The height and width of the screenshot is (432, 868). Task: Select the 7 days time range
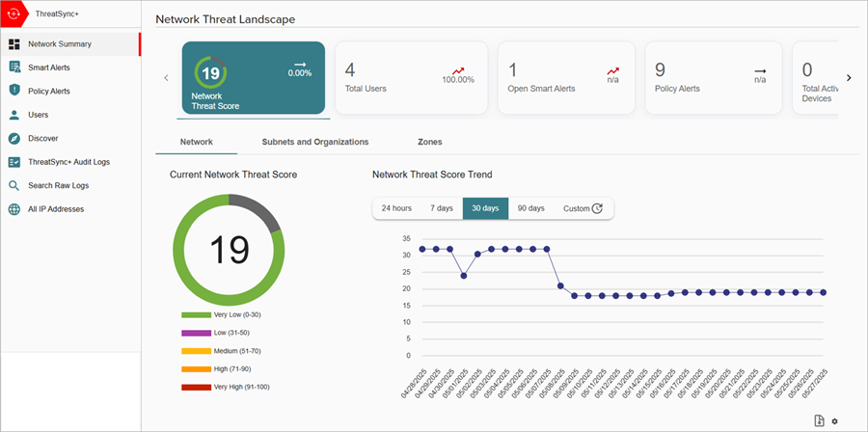click(x=441, y=208)
